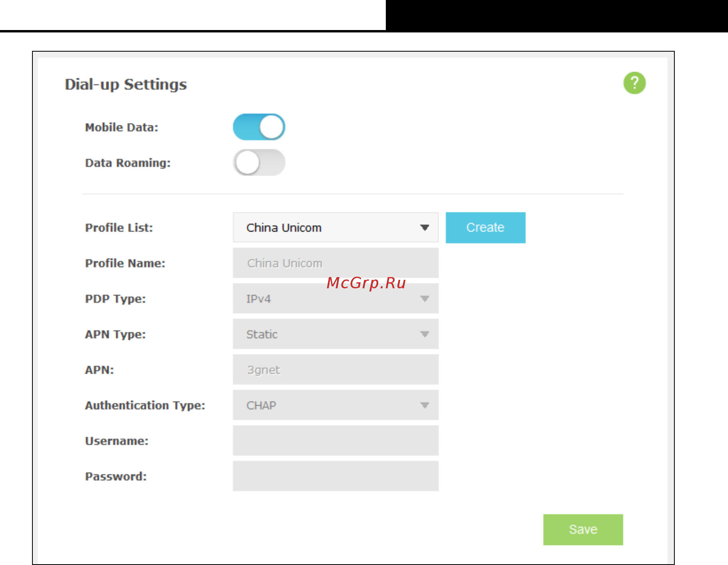Screen dimensions: 728x565
Task: Click the APN Type label
Action: 115,334
